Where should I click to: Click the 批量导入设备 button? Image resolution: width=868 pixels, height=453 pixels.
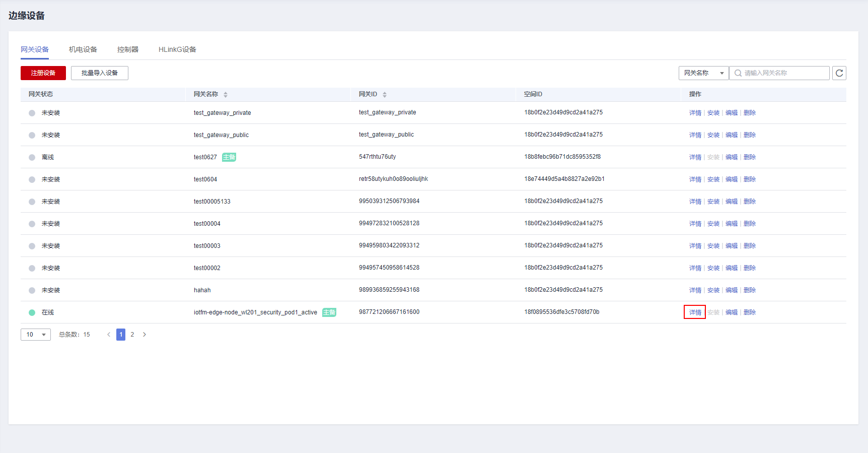coord(100,73)
